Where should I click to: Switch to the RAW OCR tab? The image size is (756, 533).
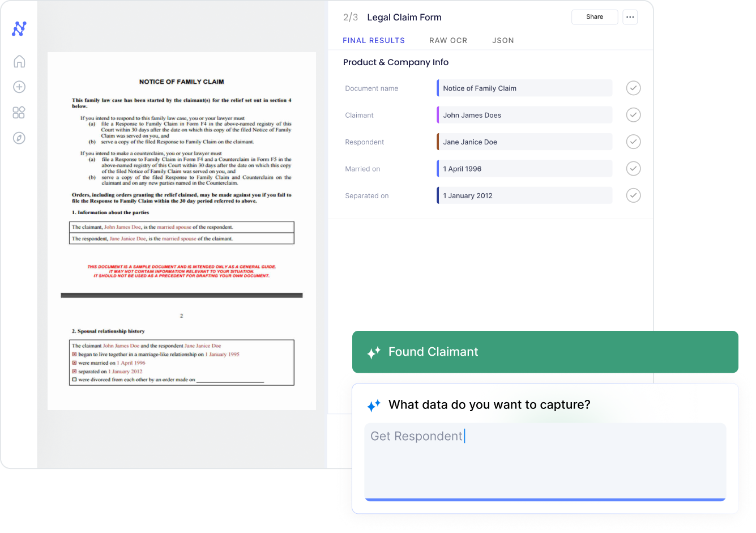coord(448,40)
